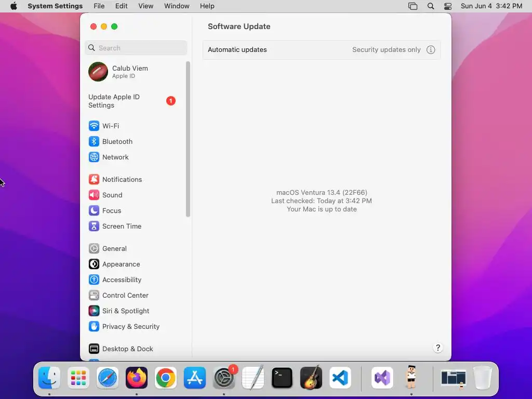Open the Help menu

[207, 6]
